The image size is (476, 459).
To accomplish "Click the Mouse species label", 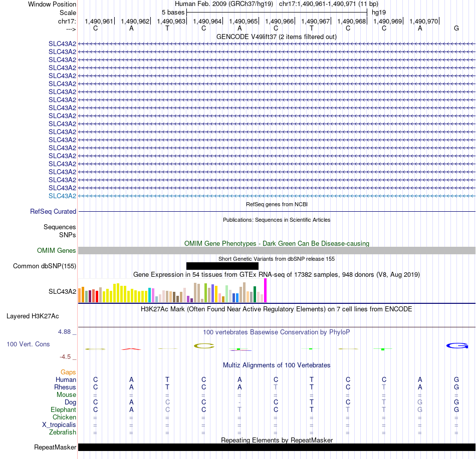I will [x=66, y=395].
